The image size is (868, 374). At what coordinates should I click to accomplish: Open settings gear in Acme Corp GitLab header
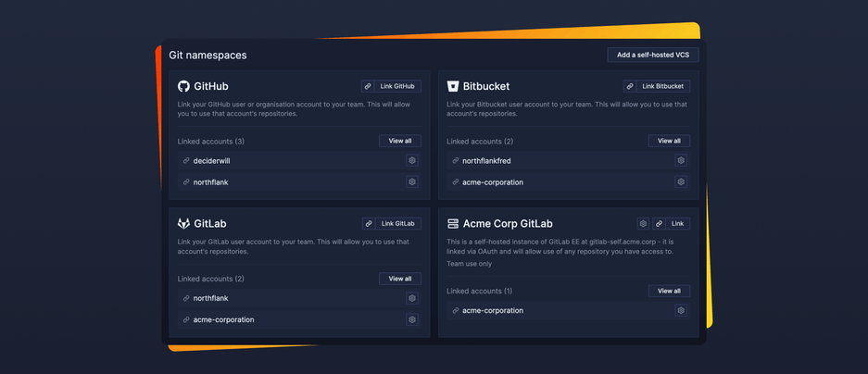point(643,223)
